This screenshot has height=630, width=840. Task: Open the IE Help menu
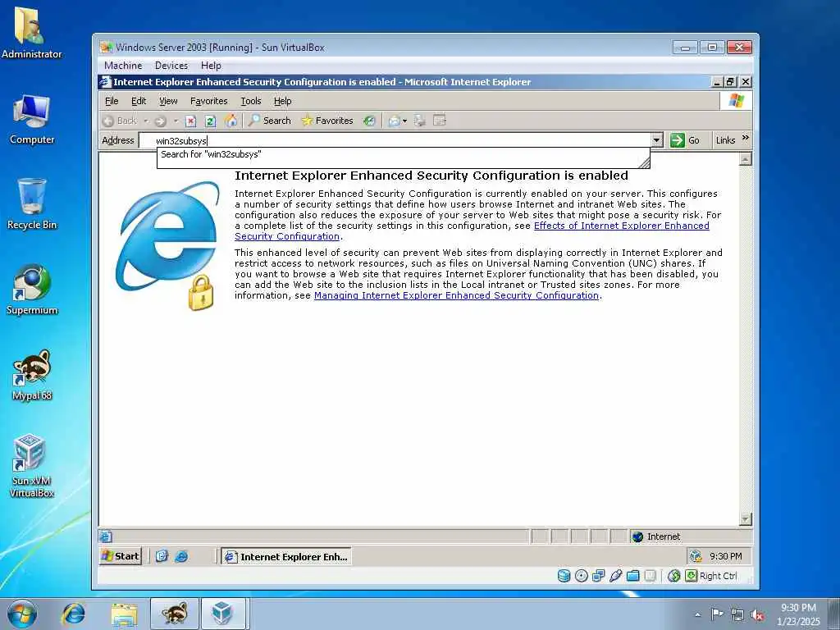coord(282,101)
